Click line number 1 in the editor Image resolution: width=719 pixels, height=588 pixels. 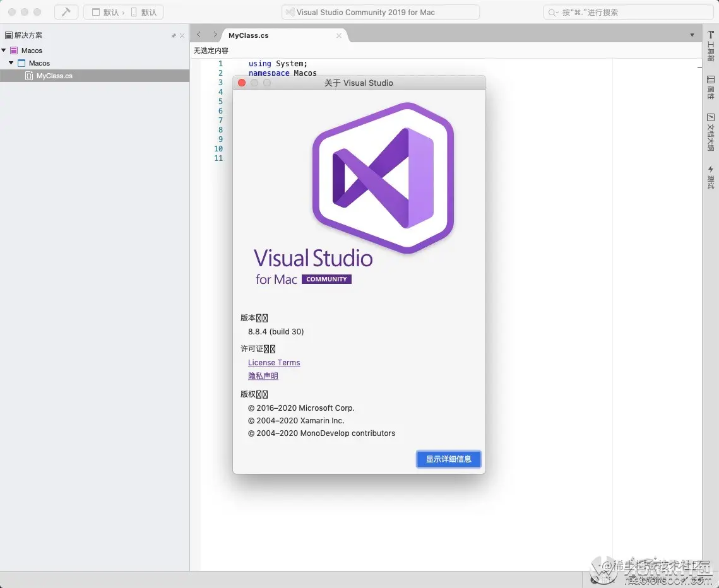tap(220, 64)
